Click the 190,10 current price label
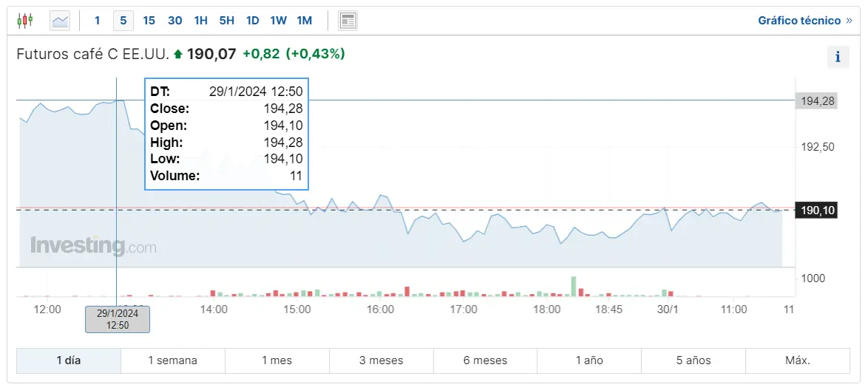868x390 pixels. point(818,211)
